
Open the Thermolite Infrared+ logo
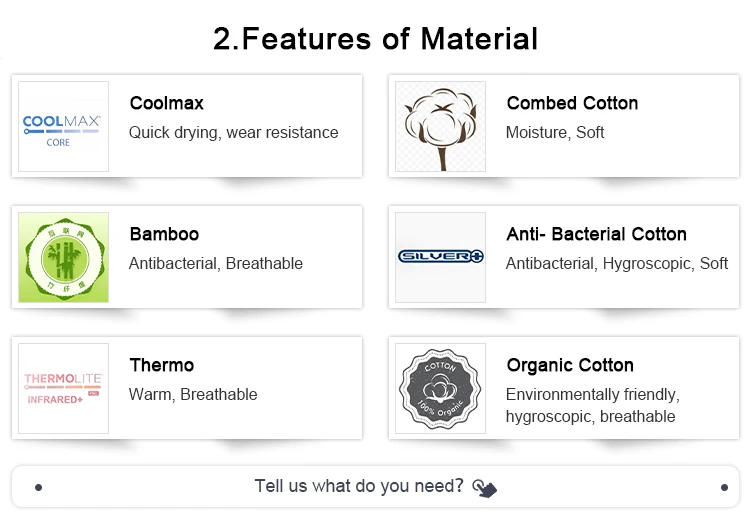pyautogui.click(x=63, y=388)
